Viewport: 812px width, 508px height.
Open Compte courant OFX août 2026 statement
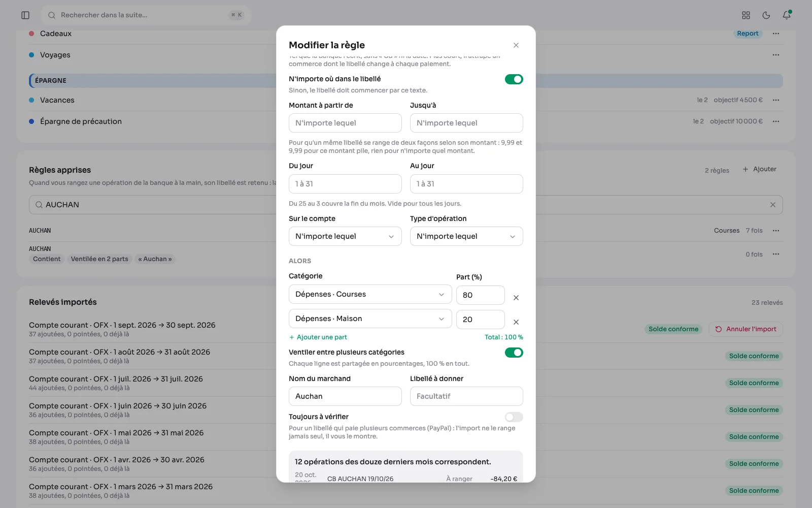pyautogui.click(x=406, y=356)
